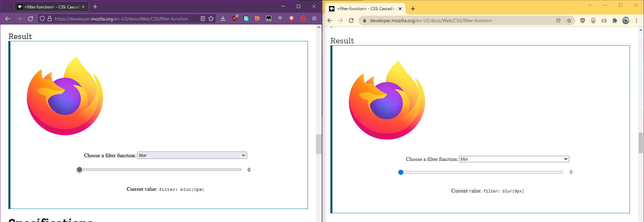This screenshot has width=644, height=222.
Task: Click 'Result' heading in Firefox window
Action: point(20,36)
